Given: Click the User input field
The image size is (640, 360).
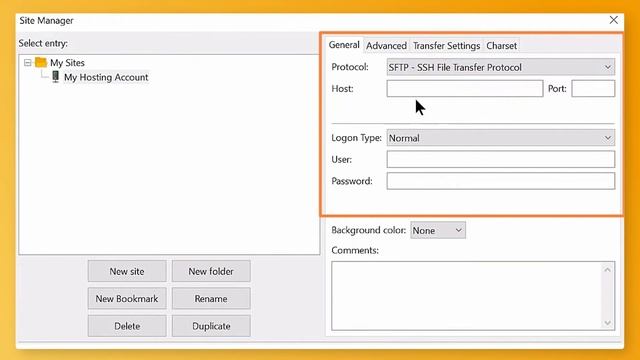Looking at the screenshot, I should point(500,159).
